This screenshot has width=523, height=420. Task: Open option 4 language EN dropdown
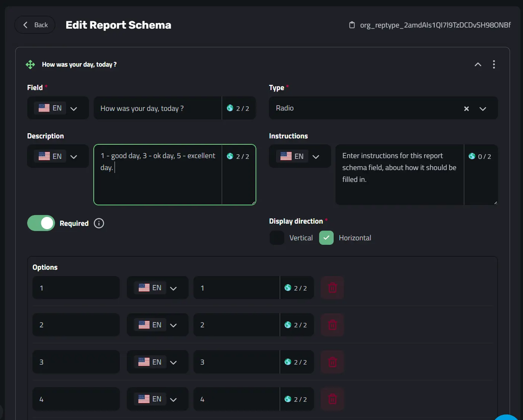coord(158,399)
